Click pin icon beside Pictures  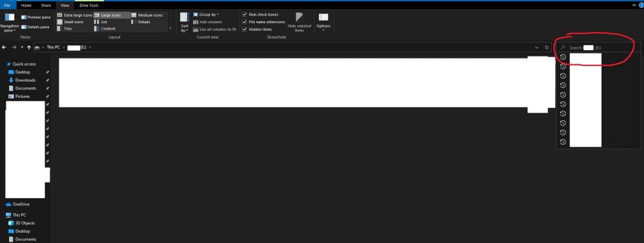click(47, 96)
